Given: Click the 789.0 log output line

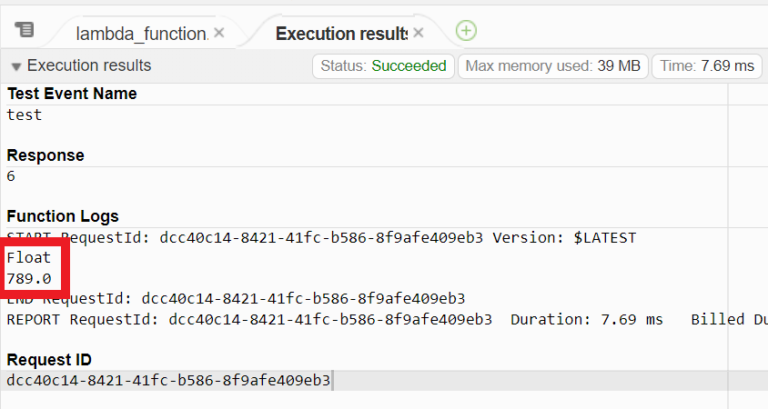Looking at the screenshot, I should [29, 279].
